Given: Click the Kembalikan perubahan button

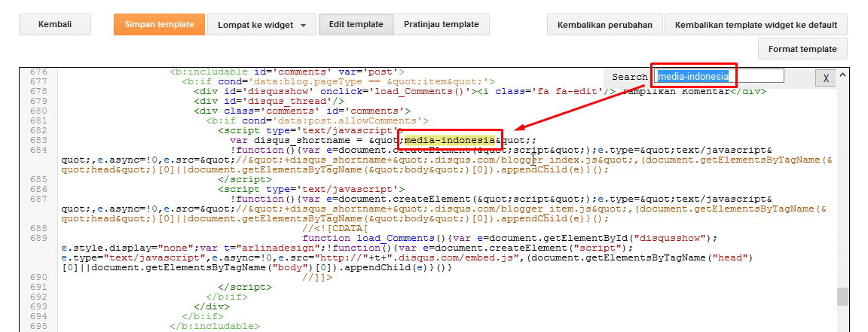Looking at the screenshot, I should [x=605, y=25].
